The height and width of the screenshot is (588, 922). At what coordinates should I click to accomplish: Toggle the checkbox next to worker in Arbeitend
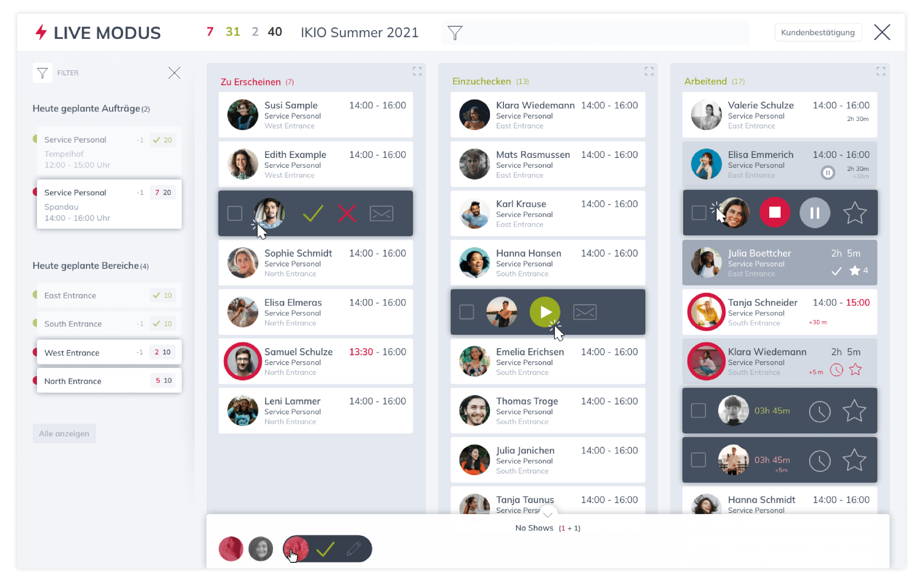(699, 213)
